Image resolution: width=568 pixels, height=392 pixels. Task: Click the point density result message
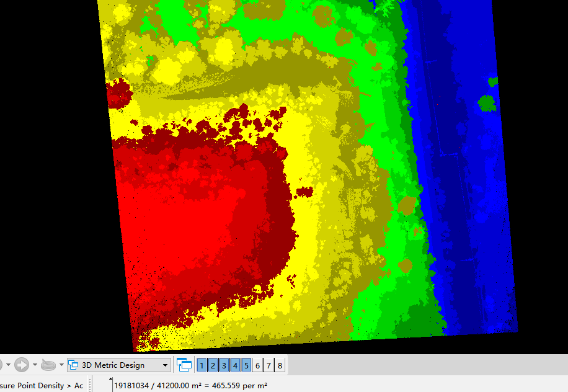coord(191,385)
